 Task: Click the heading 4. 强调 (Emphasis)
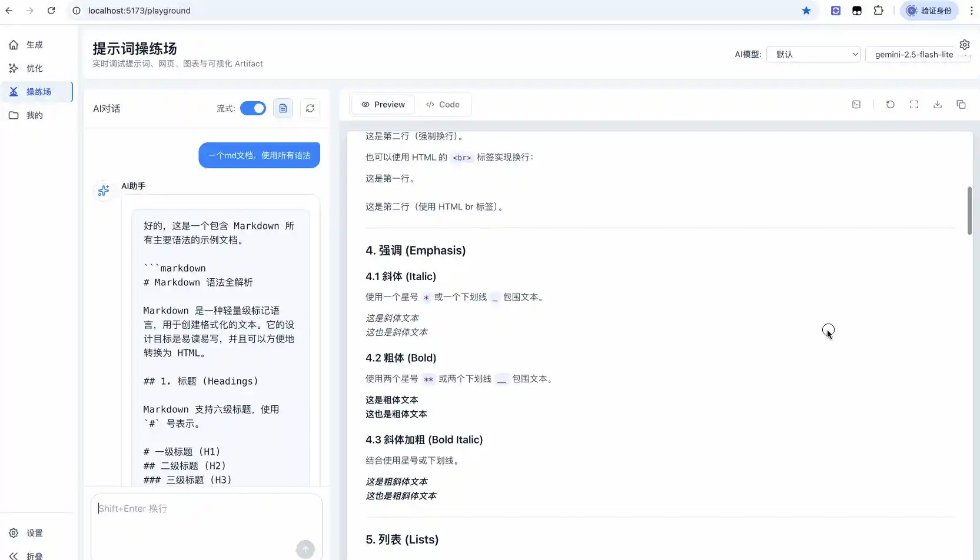(x=416, y=251)
